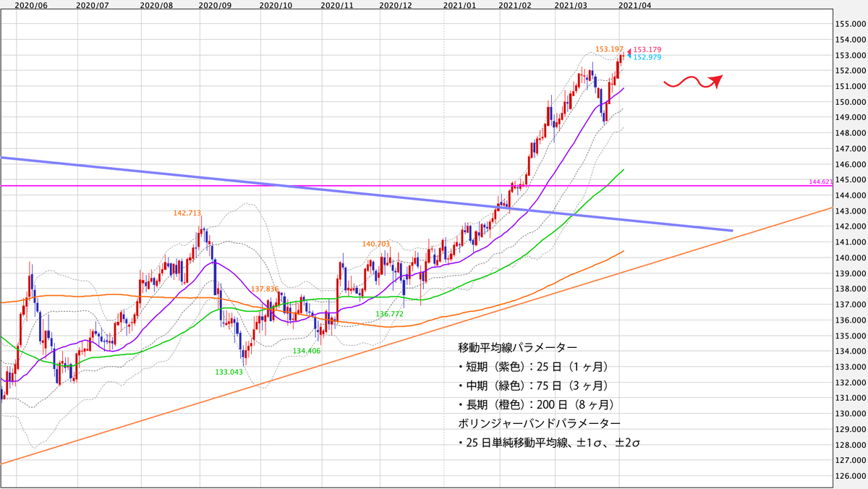This screenshot has width=868, height=489.
Task: Click the 127.000 price axis label
Action: click(x=851, y=460)
